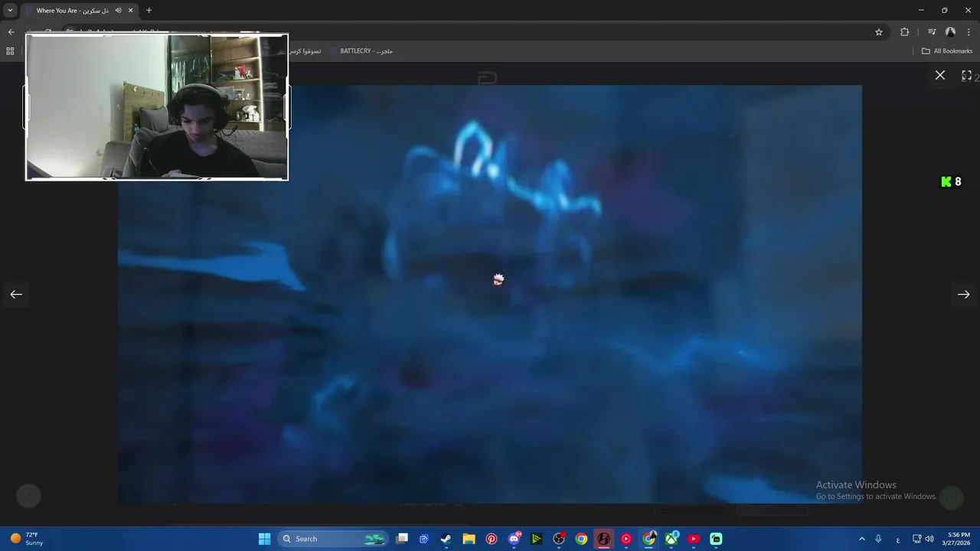Screen dimensions: 980x551
Task: Click the green Kick viewer count badge
Action: point(951,181)
